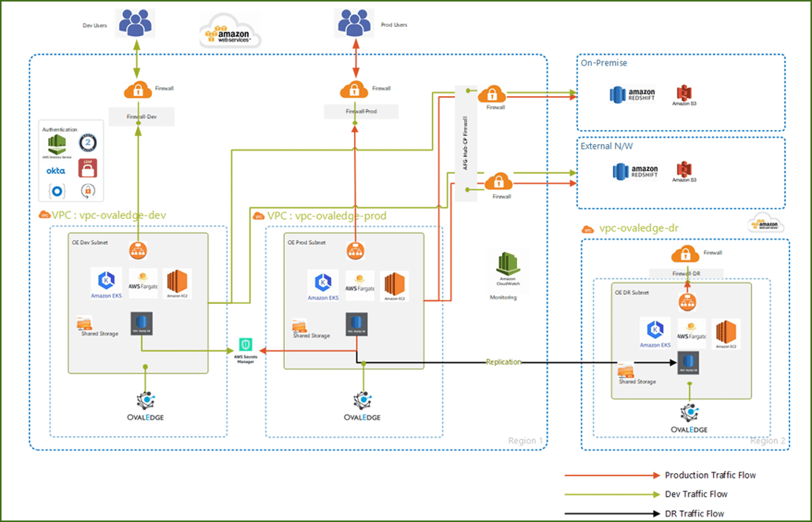The image size is (812, 522).
Task: Select the AWS Secrets Manager icon
Action: [245, 343]
